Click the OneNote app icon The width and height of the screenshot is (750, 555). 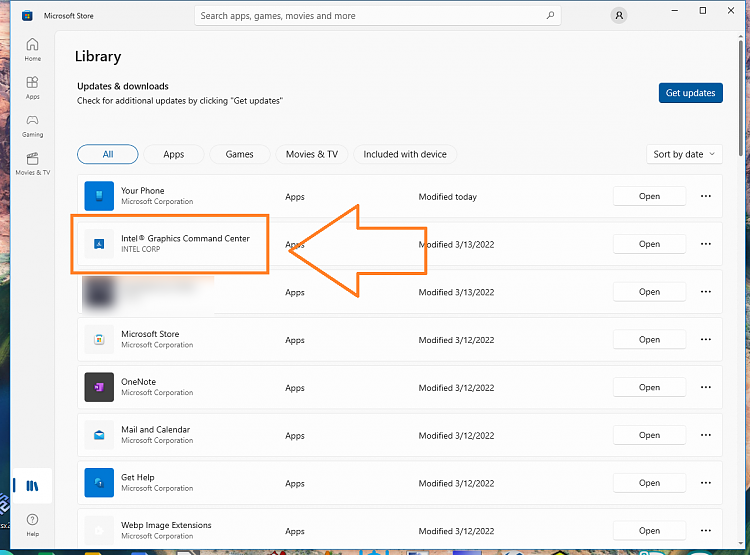point(99,388)
